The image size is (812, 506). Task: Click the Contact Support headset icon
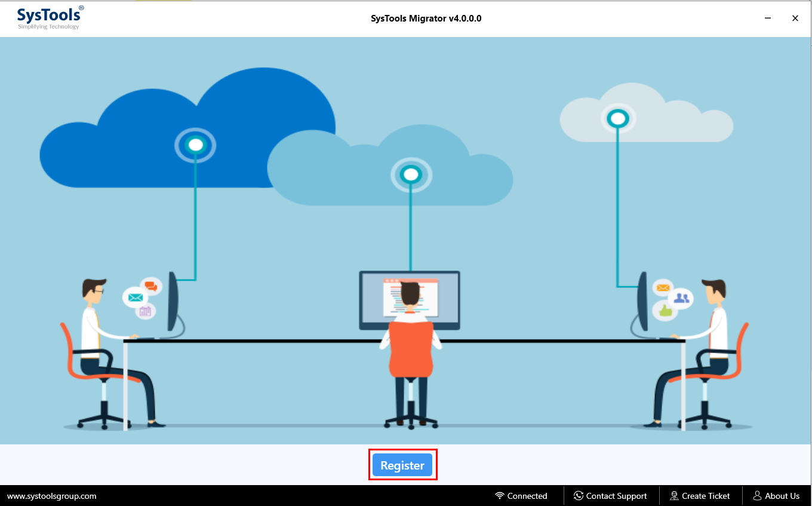pos(579,496)
